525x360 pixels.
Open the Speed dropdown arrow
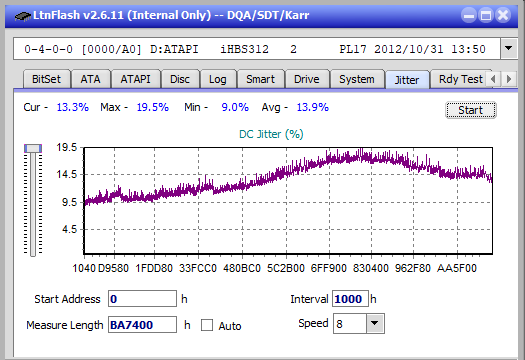pyautogui.click(x=375, y=323)
